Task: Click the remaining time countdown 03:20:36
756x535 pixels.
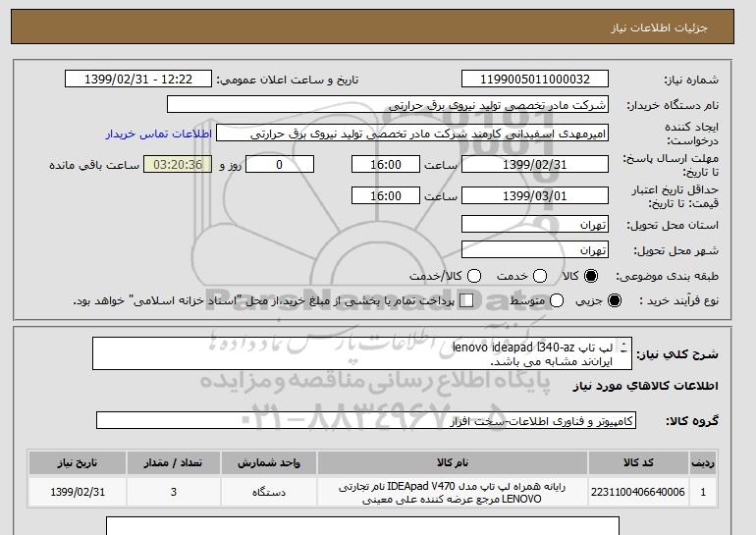Action: (x=178, y=164)
